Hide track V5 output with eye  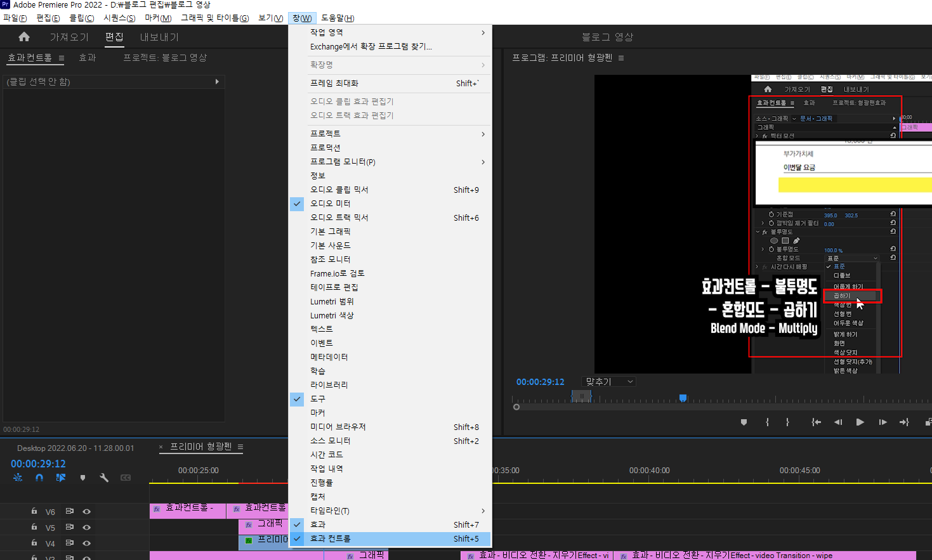pos(87,527)
